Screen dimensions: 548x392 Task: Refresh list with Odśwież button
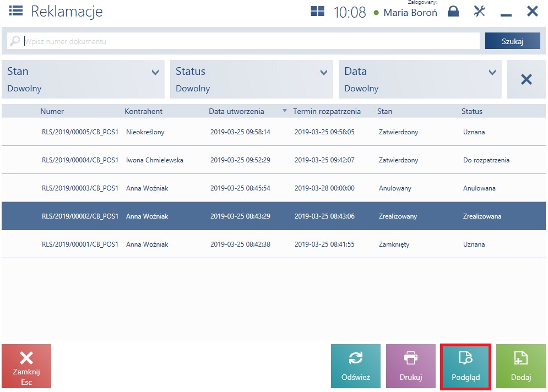[x=355, y=366]
